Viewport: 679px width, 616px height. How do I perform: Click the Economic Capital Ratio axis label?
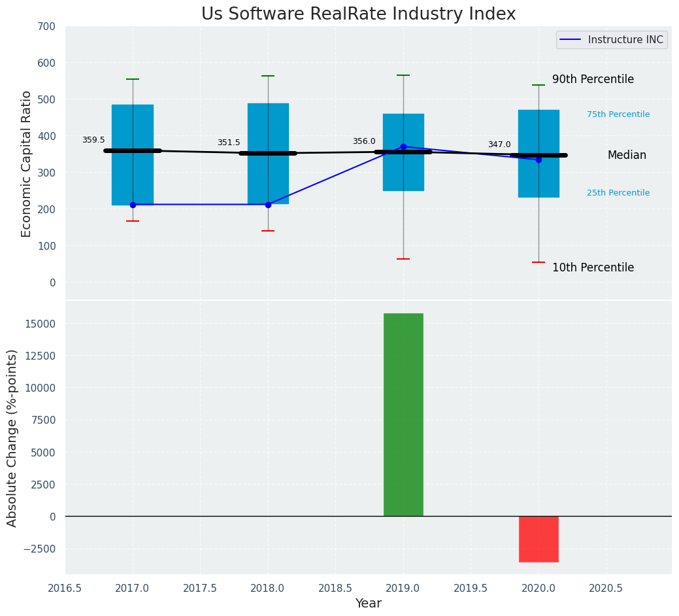click(x=26, y=163)
